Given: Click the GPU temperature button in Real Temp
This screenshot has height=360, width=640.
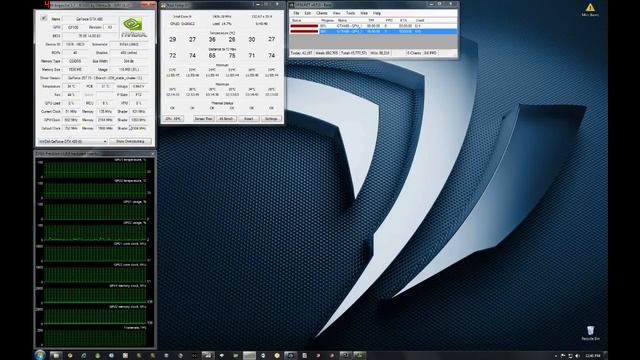Looking at the screenshot, I should 173,118.
